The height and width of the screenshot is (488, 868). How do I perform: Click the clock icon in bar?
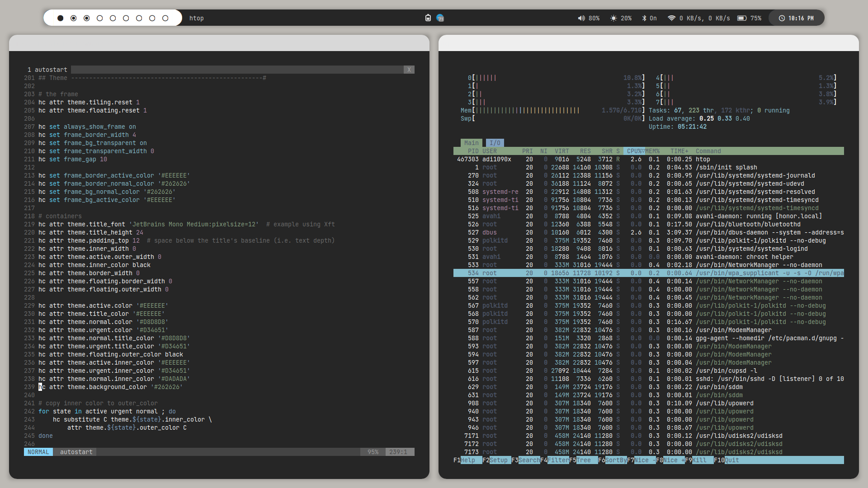pyautogui.click(x=782, y=18)
